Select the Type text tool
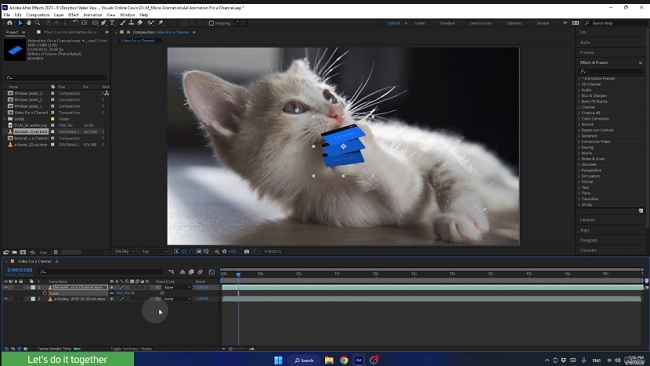650x366 pixels. [x=112, y=23]
